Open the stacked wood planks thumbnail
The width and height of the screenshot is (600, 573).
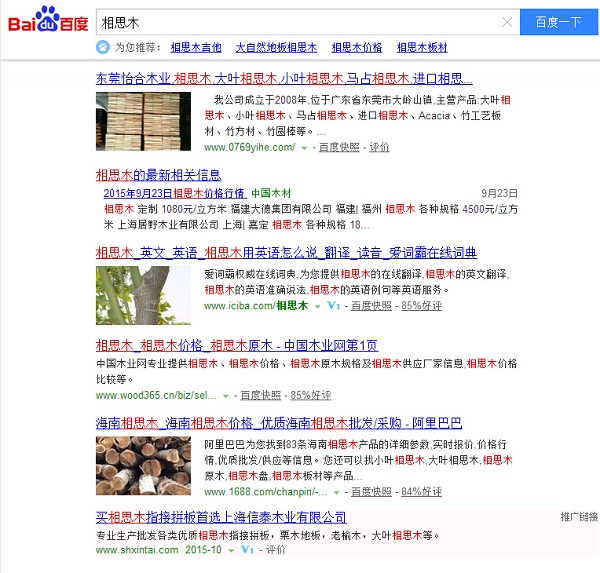click(143, 121)
